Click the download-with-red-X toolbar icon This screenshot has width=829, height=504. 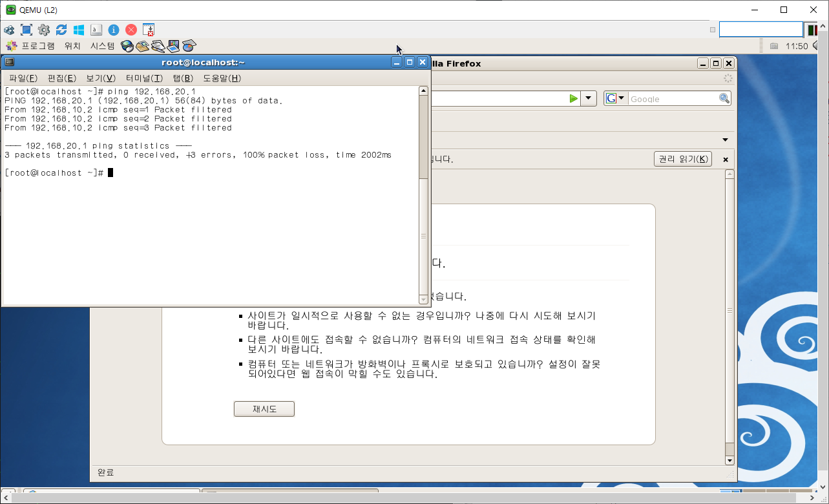(x=149, y=30)
